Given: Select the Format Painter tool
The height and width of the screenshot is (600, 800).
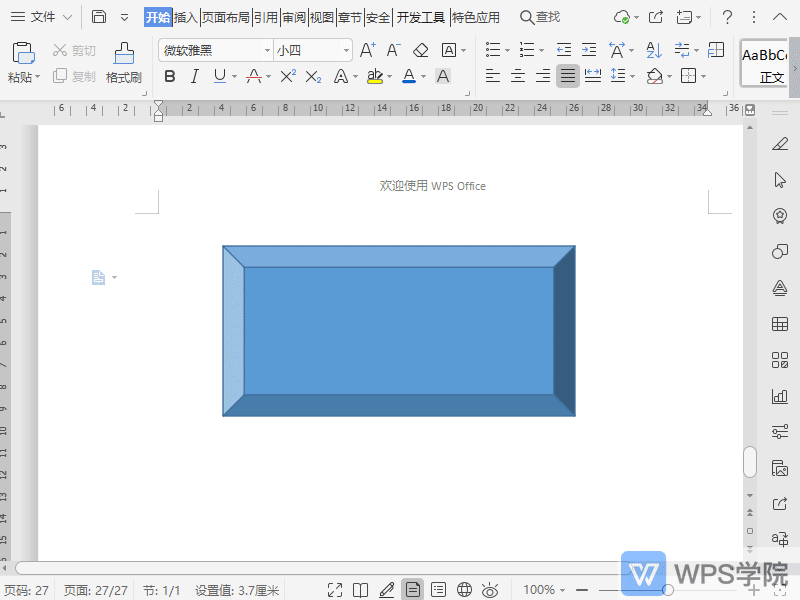Looking at the screenshot, I should 123,60.
